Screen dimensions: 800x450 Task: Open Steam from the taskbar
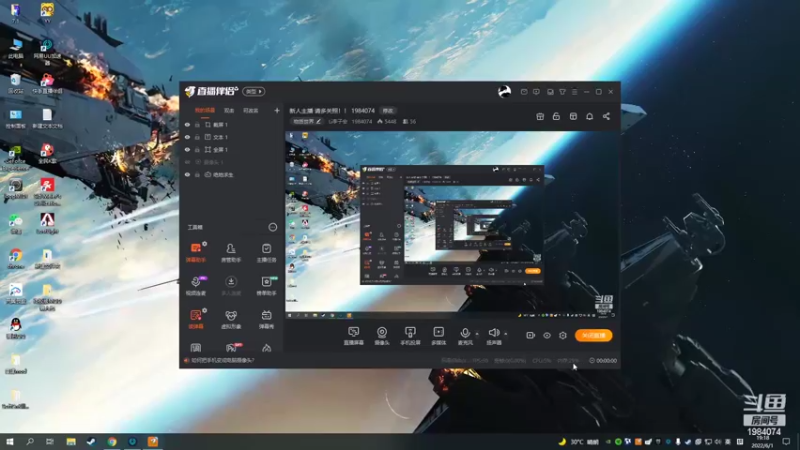pyautogui.click(x=91, y=442)
